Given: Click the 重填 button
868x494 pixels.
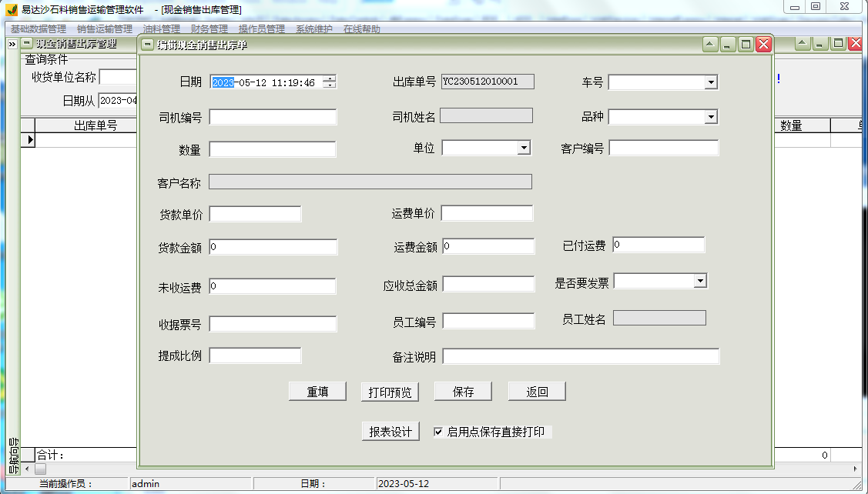Looking at the screenshot, I should coord(318,392).
